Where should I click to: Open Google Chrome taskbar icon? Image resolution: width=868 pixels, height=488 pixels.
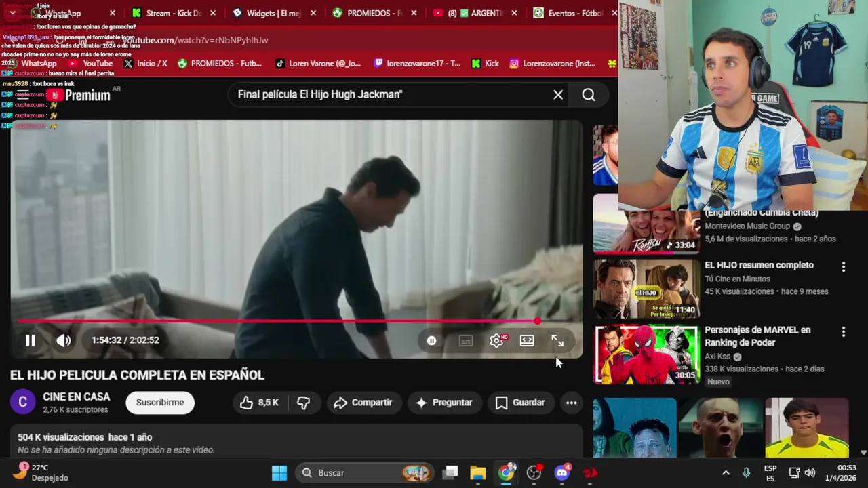click(507, 473)
